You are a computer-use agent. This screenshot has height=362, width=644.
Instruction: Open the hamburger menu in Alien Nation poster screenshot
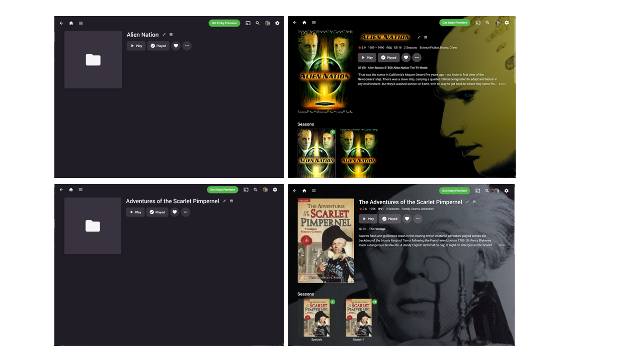point(314,23)
